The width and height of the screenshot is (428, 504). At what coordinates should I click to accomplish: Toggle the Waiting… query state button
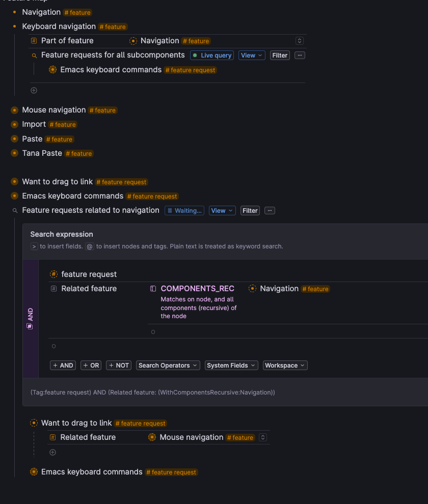click(184, 211)
